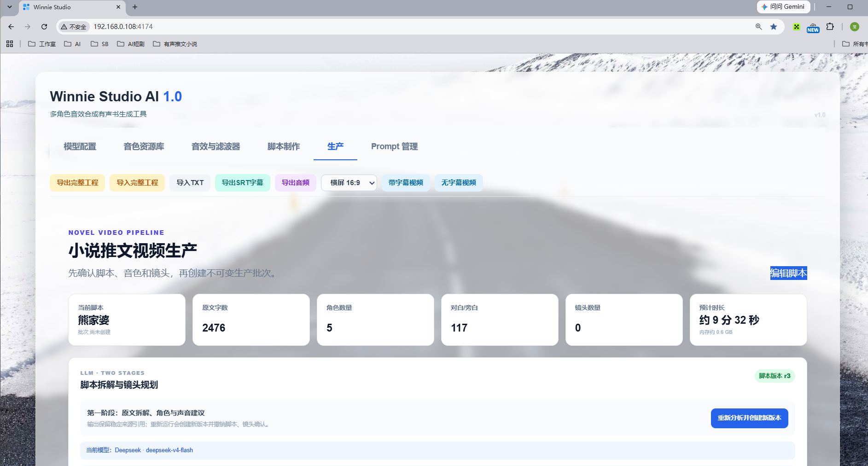
Task: Open the SB bookmark folder
Action: [99, 44]
